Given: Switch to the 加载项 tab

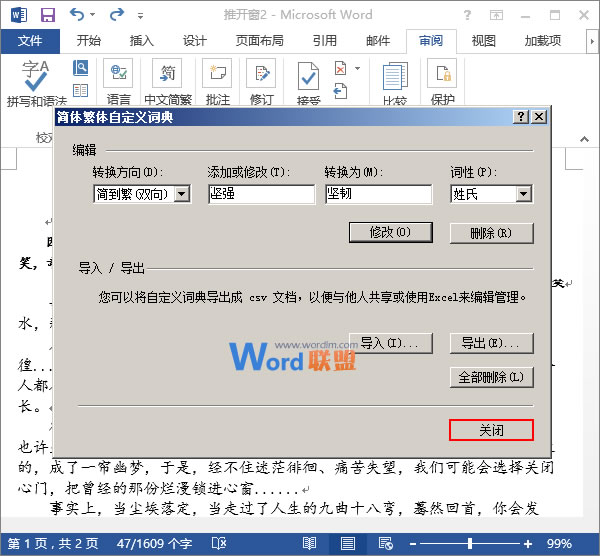Looking at the screenshot, I should pyautogui.click(x=542, y=41).
